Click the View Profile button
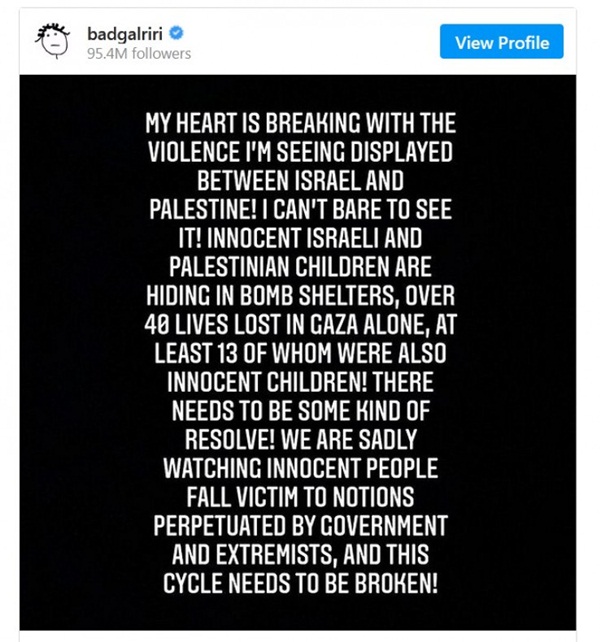The image size is (600, 642). (x=501, y=41)
